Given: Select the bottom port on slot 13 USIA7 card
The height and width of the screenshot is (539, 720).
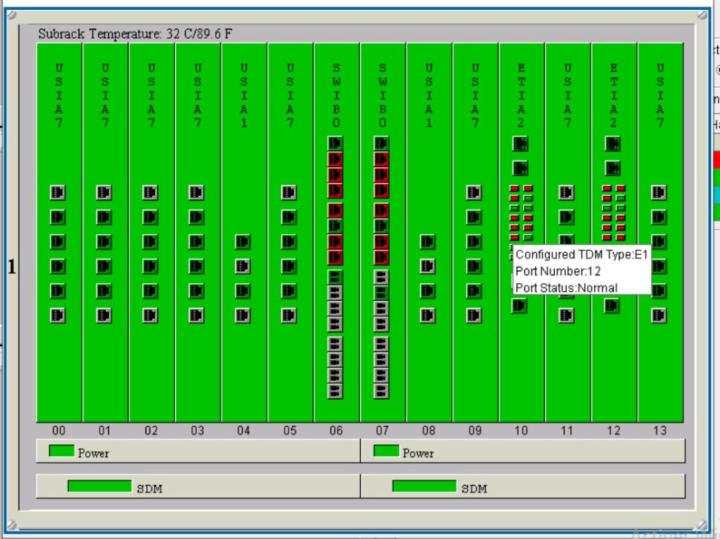Looking at the screenshot, I should [x=659, y=315].
